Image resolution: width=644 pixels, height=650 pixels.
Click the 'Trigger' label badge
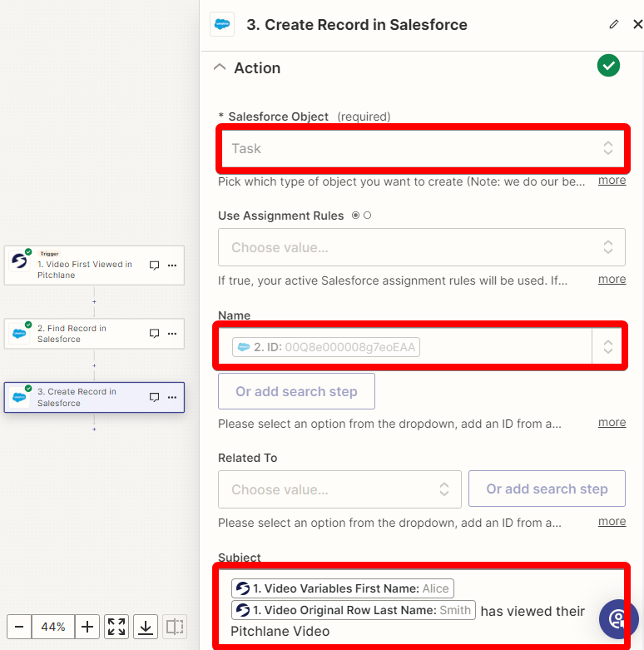coord(49,254)
